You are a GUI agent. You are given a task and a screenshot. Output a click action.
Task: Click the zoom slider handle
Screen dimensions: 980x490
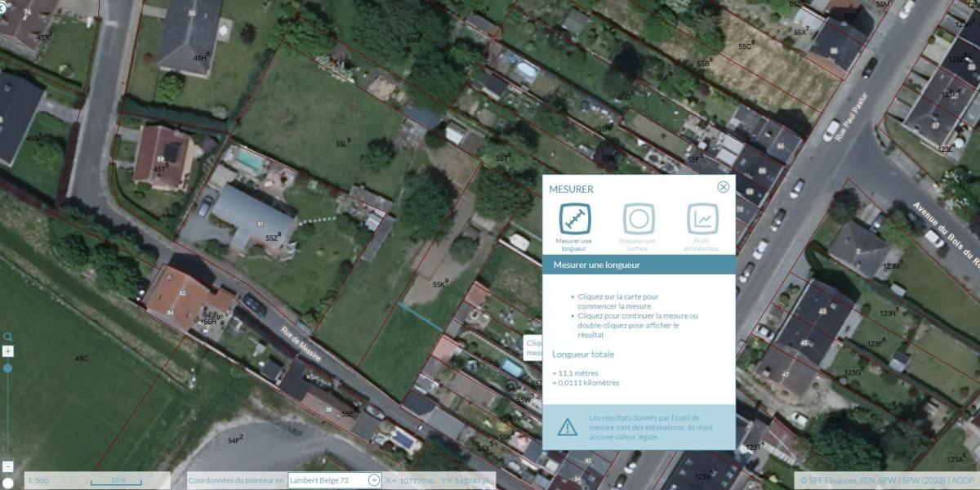tap(7, 368)
